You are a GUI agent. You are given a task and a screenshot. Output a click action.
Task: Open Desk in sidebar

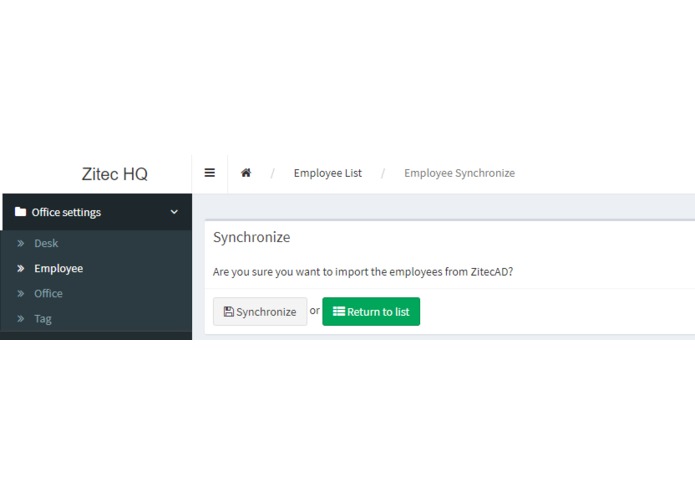coord(46,243)
